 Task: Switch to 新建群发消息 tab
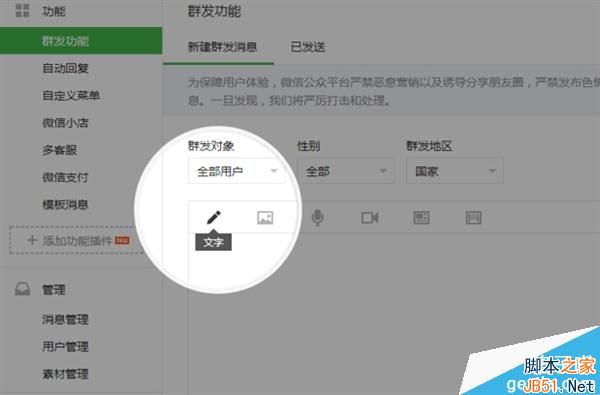(x=222, y=47)
